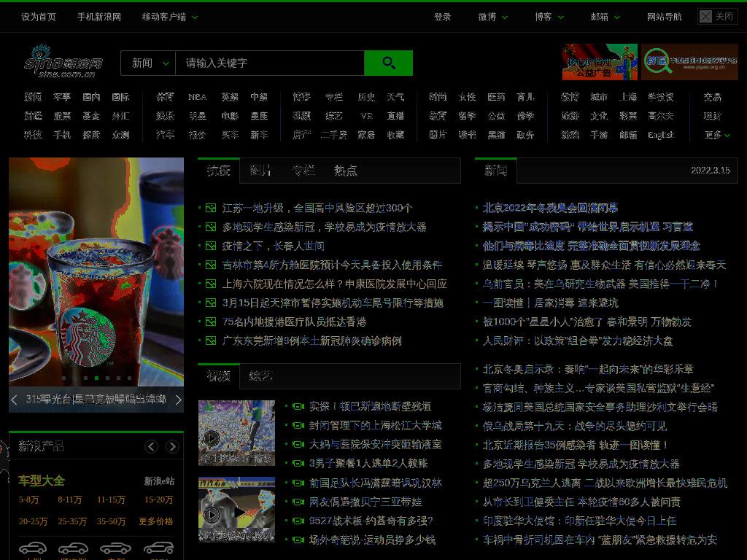Click into the 请输入关键字 search field
Viewport: 747px width, 560px height.
(270, 63)
